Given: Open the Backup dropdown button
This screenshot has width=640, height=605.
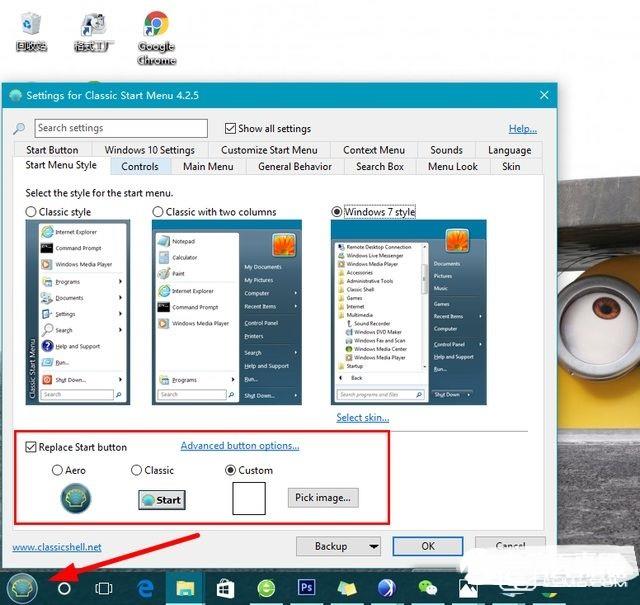Looking at the screenshot, I should (x=338, y=546).
